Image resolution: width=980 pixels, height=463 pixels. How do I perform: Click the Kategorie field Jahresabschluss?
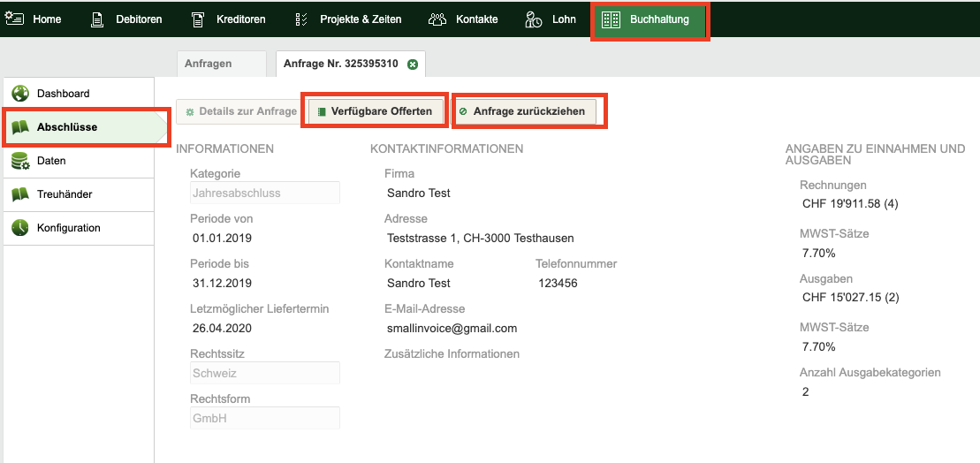coord(265,194)
